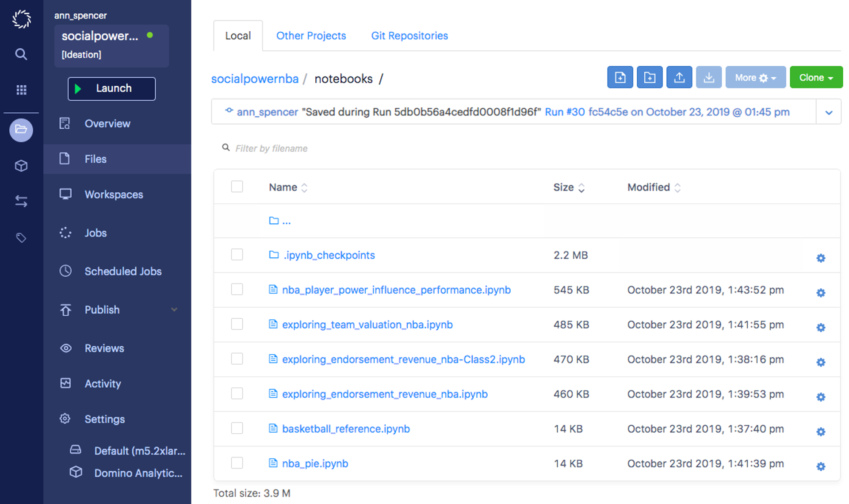Open gear menu for nba_pie.ipynb
Screen dimensions: 849x504
pyautogui.click(x=821, y=466)
